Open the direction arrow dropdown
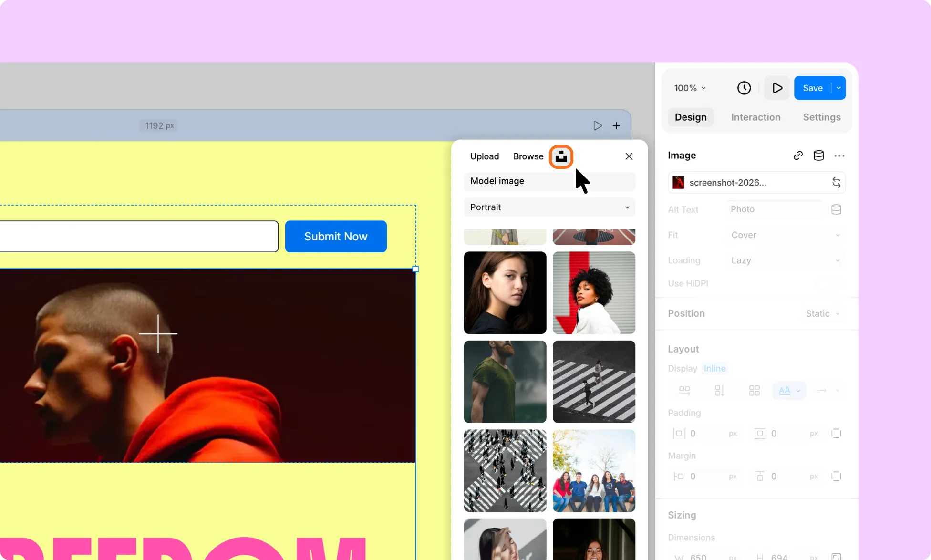 pos(828,391)
